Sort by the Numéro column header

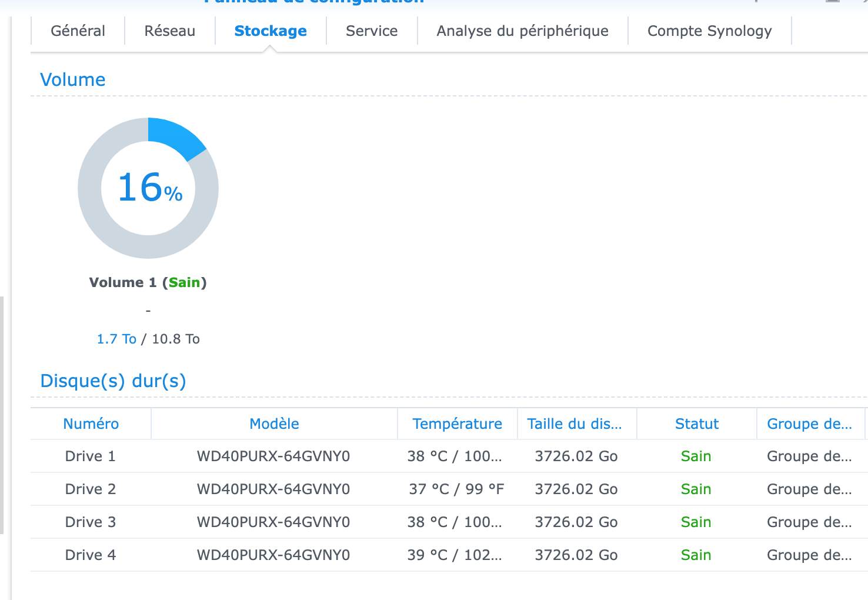[x=91, y=424]
